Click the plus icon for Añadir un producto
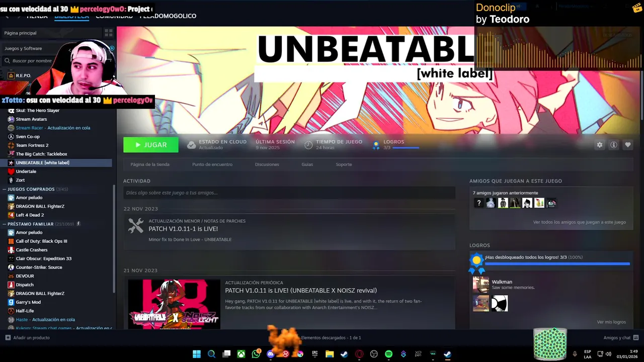 coord(8,338)
